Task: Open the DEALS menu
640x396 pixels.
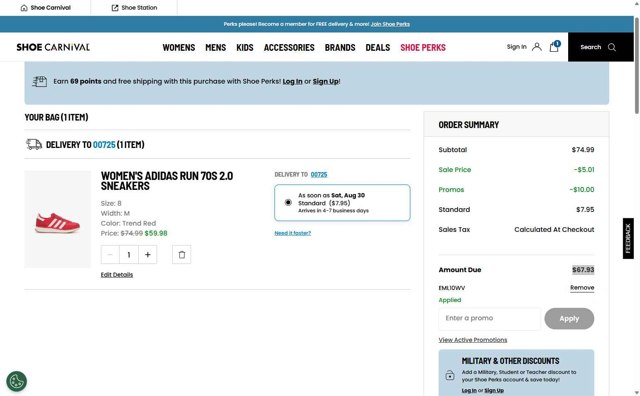Action: tap(378, 47)
